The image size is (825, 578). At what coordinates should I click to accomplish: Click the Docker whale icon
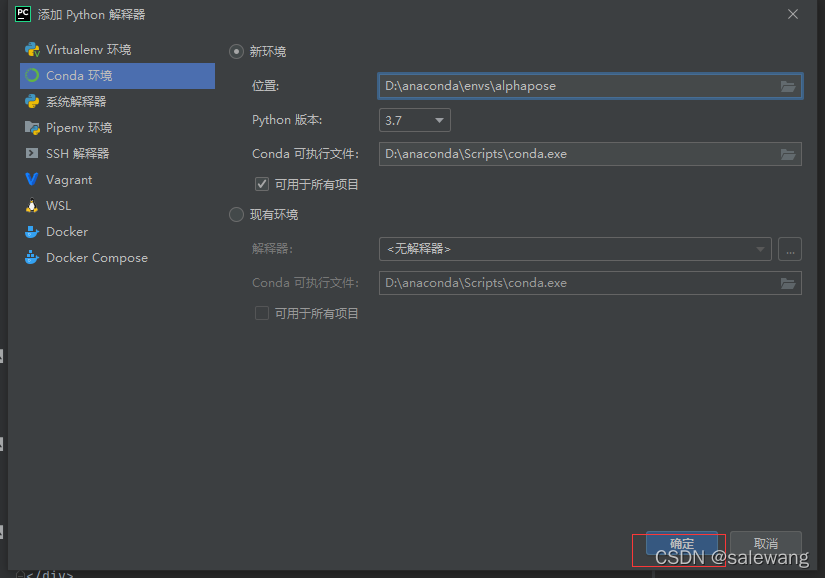[32, 231]
